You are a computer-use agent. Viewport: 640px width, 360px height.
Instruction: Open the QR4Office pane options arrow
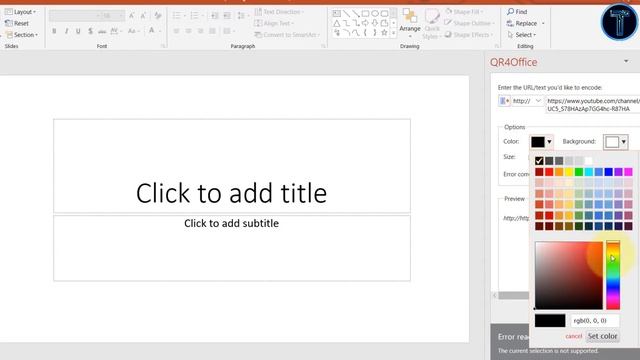pyautogui.click(x=626, y=61)
